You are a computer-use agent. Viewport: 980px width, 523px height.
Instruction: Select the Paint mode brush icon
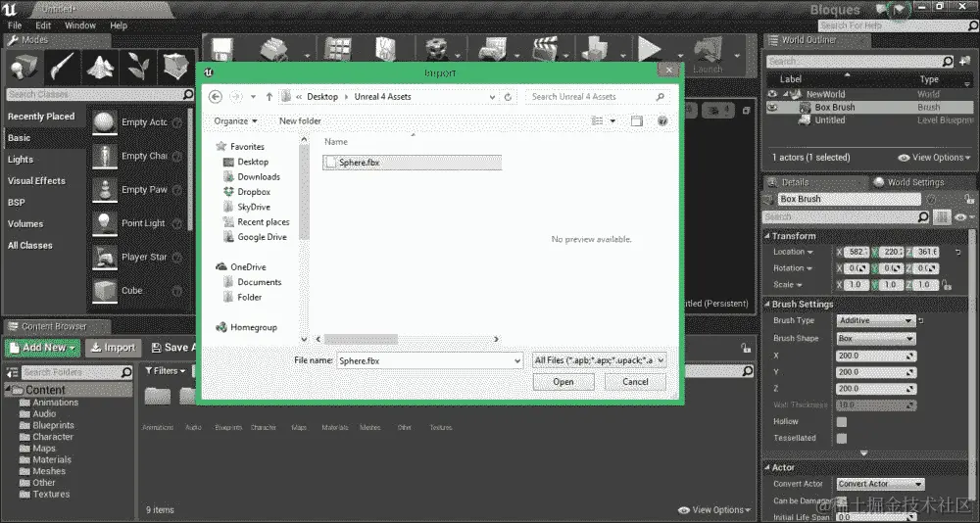pyautogui.click(x=62, y=67)
